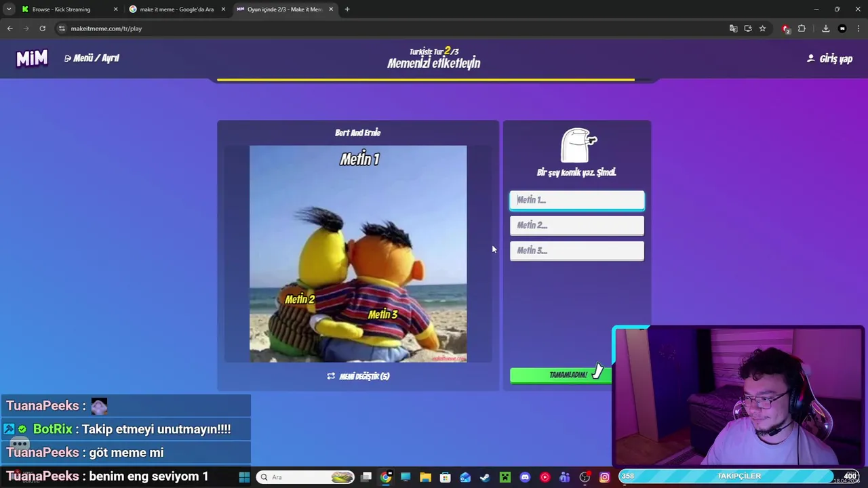868x488 pixels.
Task: Open Chrome from the taskbar
Action: [386, 477]
